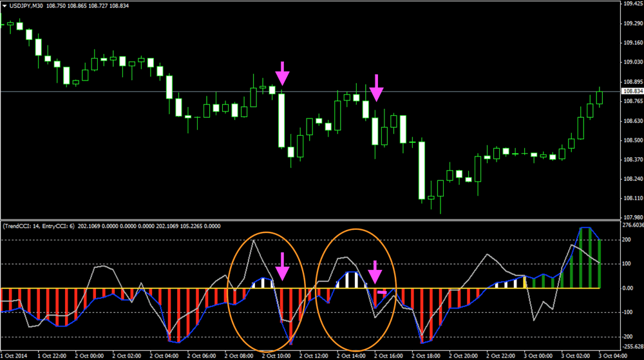Click the OHLC values 108.750 108.865 108.727 108.834
Image resolution: width=644 pixels, height=360 pixels.
[88, 6]
